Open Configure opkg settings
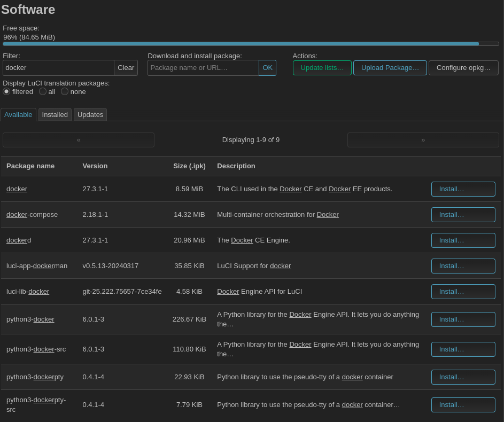 463,68
